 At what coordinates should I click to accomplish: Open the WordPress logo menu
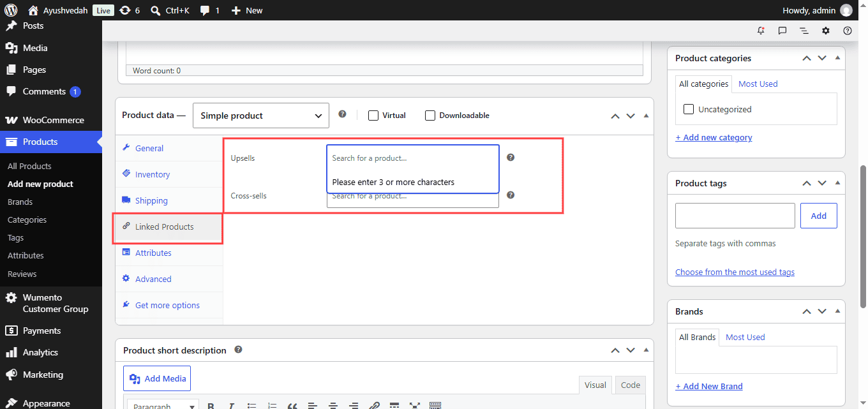coord(11,10)
